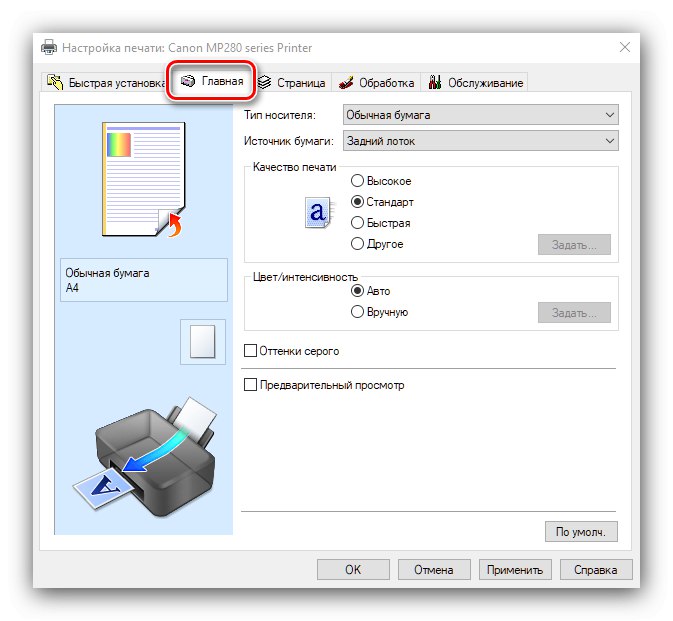This screenshot has height=621, width=673.
Task: Click the blank paper orientation icon
Action: [203, 342]
